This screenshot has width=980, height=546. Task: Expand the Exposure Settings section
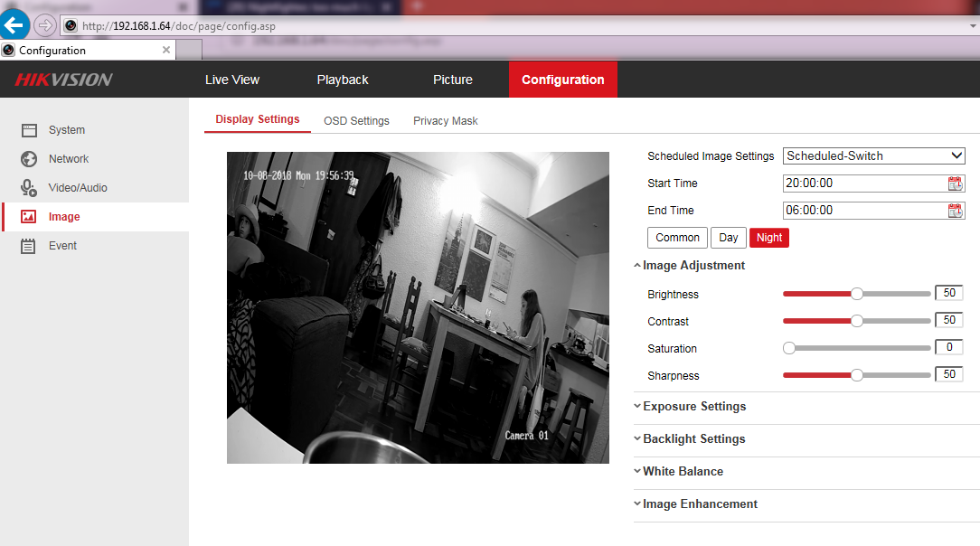pos(693,407)
